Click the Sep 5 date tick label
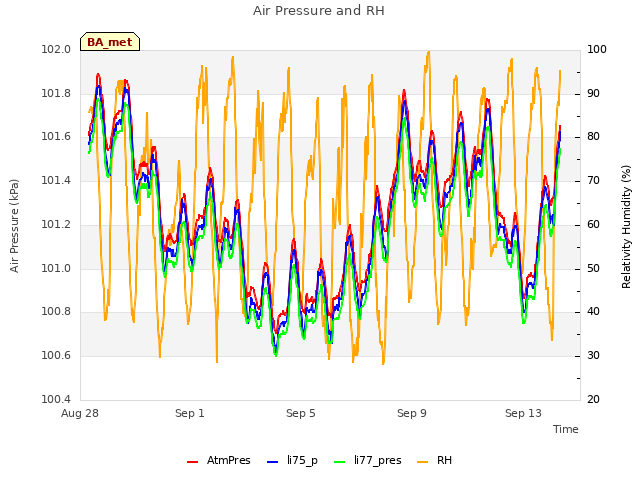The image size is (640, 480). click(x=301, y=413)
